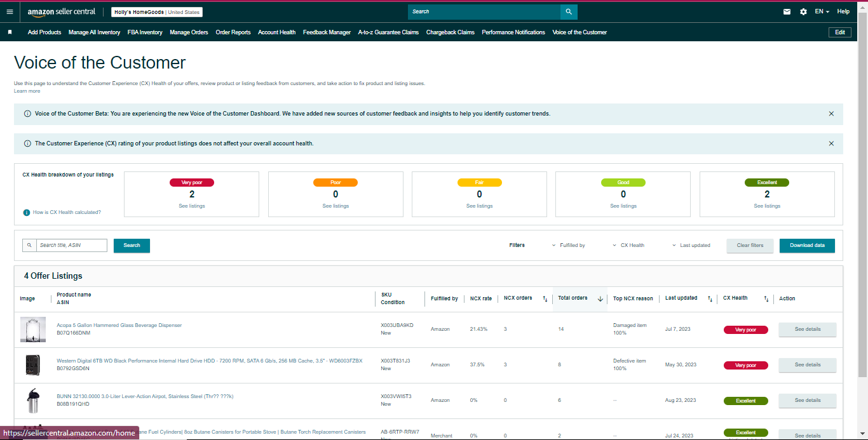868x440 pixels.
Task: Go to Manage All Inventory
Action: 94,32
